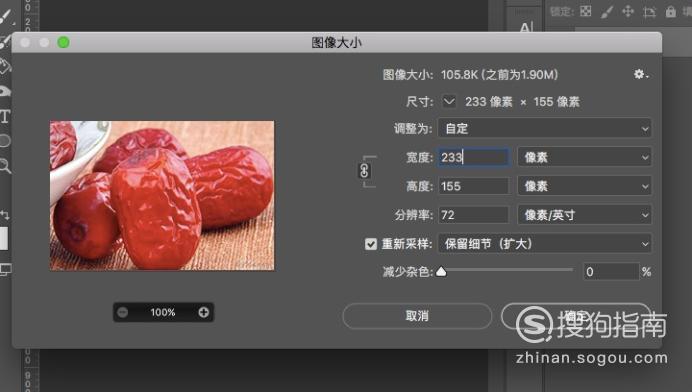
Task: Click the green zoom button of dialog
Action: point(64,42)
